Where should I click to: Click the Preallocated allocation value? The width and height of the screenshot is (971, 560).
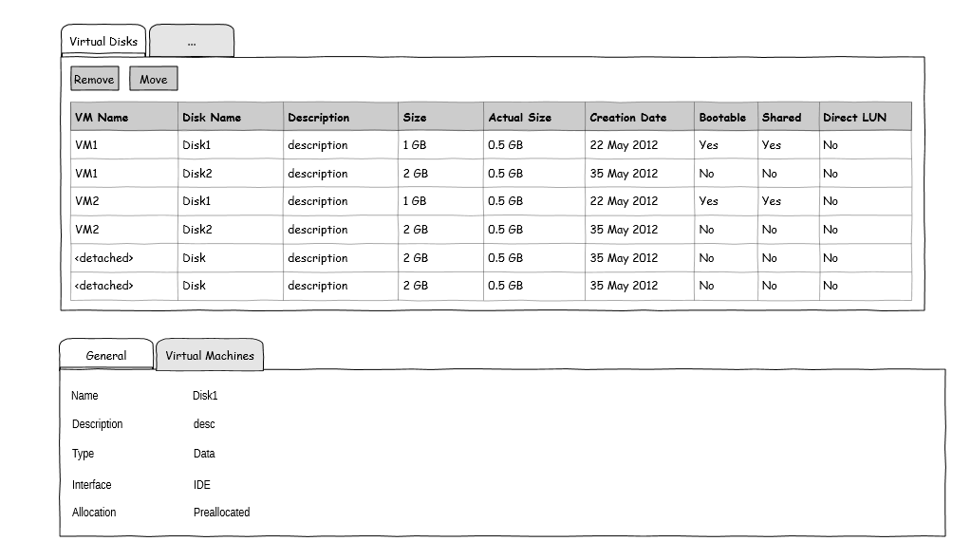(221, 513)
